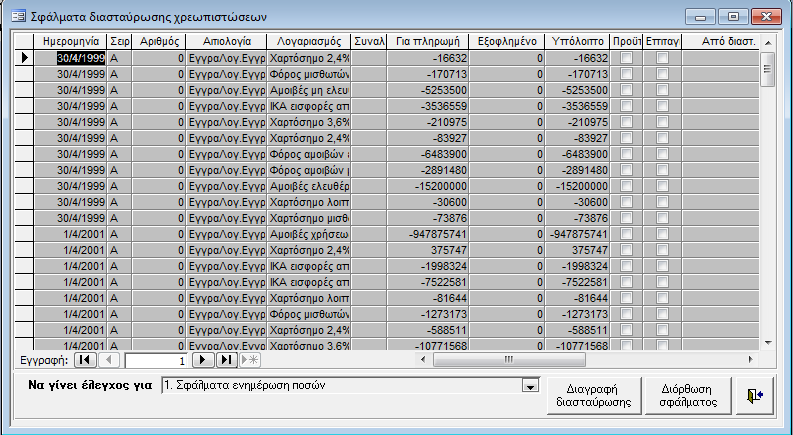Go to the next record
Screen dimensions: 793x435
point(203,359)
